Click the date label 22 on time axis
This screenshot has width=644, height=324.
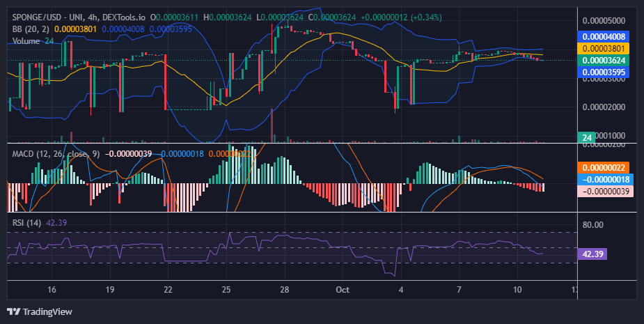[168, 289]
